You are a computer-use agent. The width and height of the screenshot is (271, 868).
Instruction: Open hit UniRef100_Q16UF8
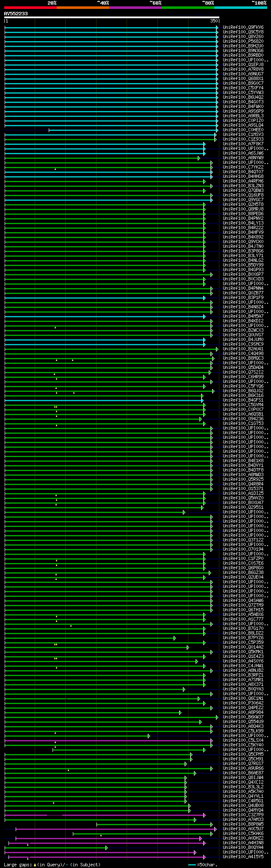coord(243,195)
